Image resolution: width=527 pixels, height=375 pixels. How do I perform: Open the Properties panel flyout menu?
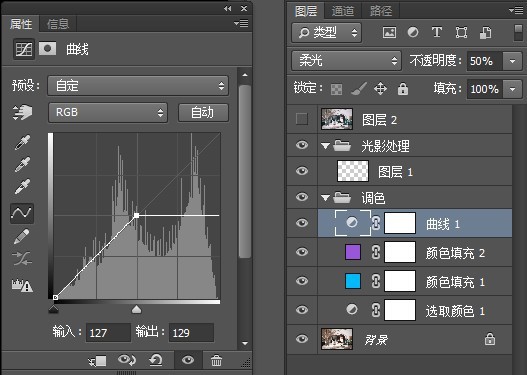click(x=241, y=23)
